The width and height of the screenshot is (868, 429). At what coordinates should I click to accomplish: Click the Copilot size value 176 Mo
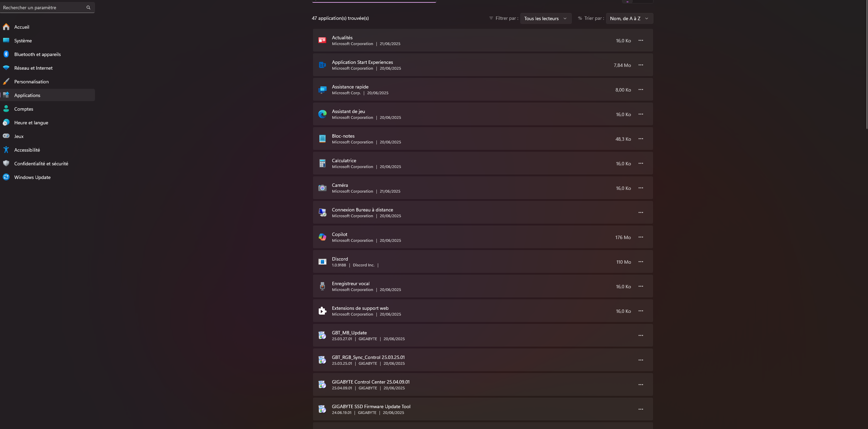tap(623, 237)
